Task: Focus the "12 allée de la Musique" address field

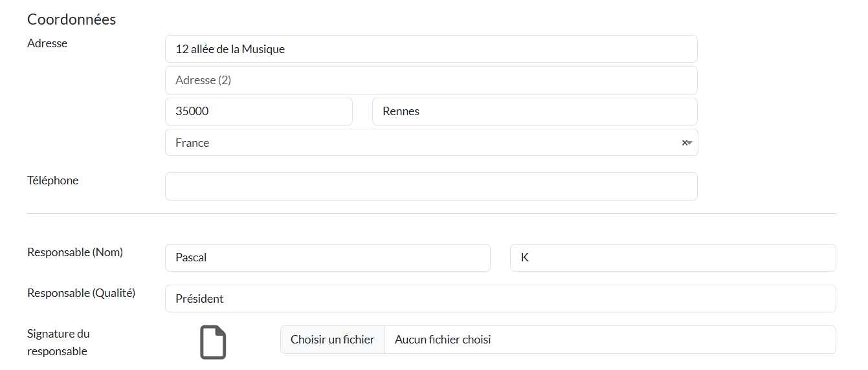Action: pyautogui.click(x=431, y=49)
